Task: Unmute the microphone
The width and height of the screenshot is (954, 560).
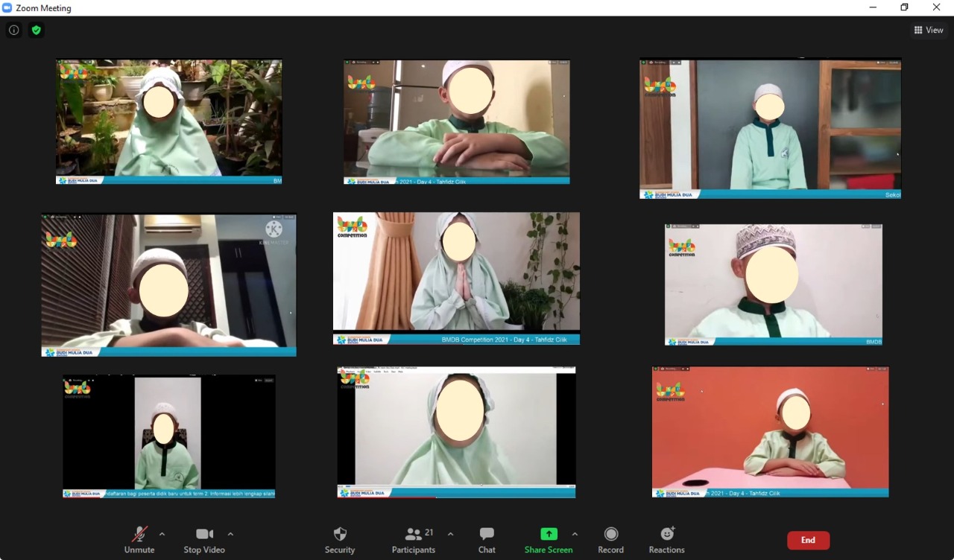Action: 139,541
